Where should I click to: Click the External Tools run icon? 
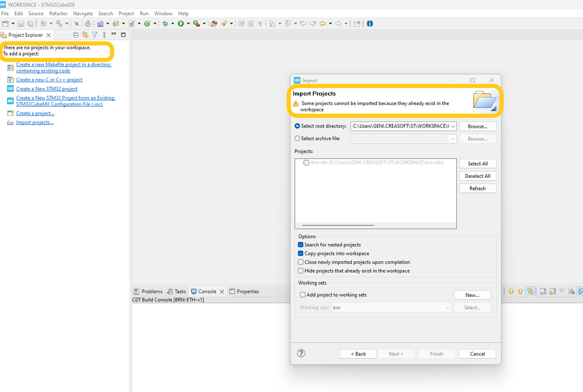click(196, 23)
